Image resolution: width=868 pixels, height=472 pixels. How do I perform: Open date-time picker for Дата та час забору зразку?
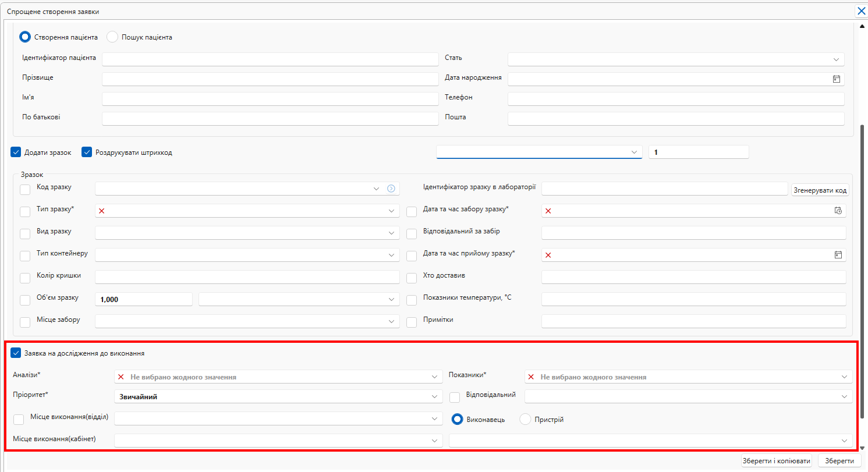pos(838,211)
